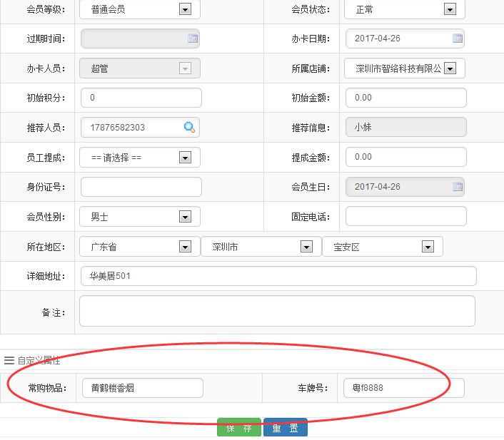Screen dimensions: 504x440
Task: Click the 车牌号 field with 粤f8888
Action: pyautogui.click(x=404, y=388)
